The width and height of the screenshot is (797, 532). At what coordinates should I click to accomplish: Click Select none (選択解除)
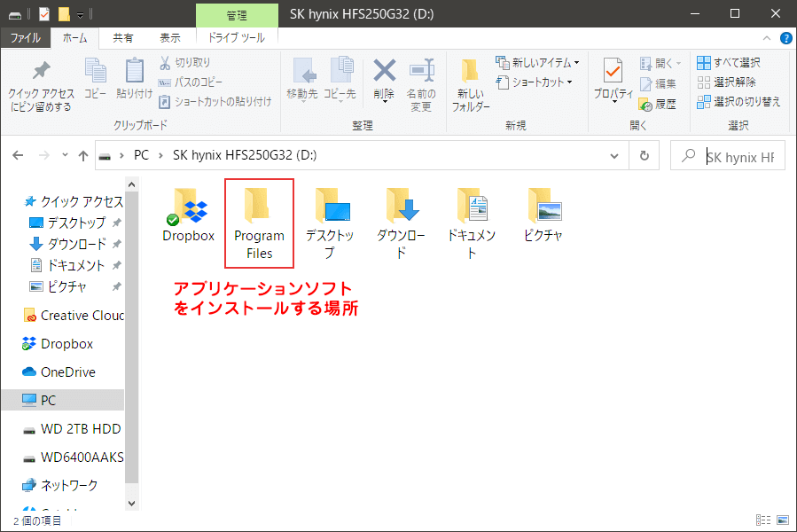pyautogui.click(x=726, y=82)
